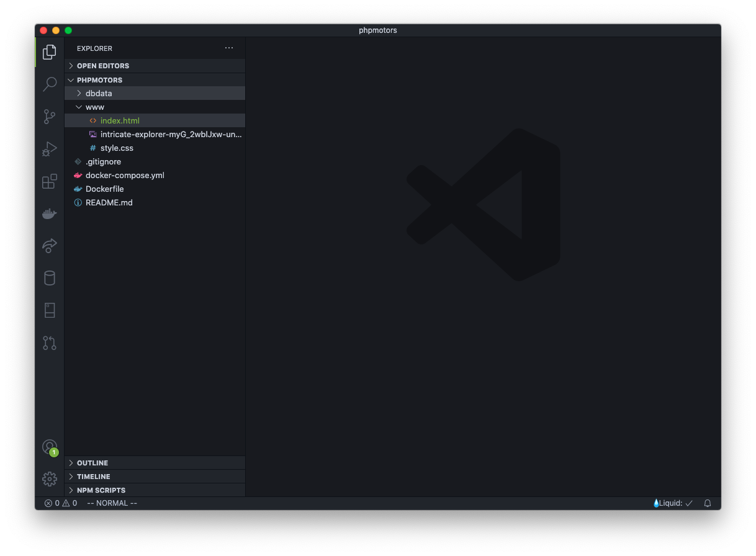Open docker-compose.yml file
Viewport: 756px width, 556px height.
pos(155,175)
